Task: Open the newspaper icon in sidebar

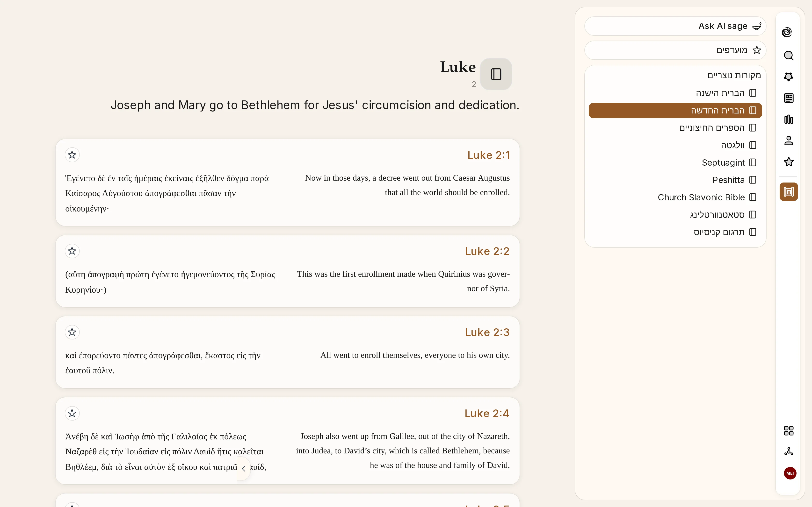Action: [x=789, y=98]
